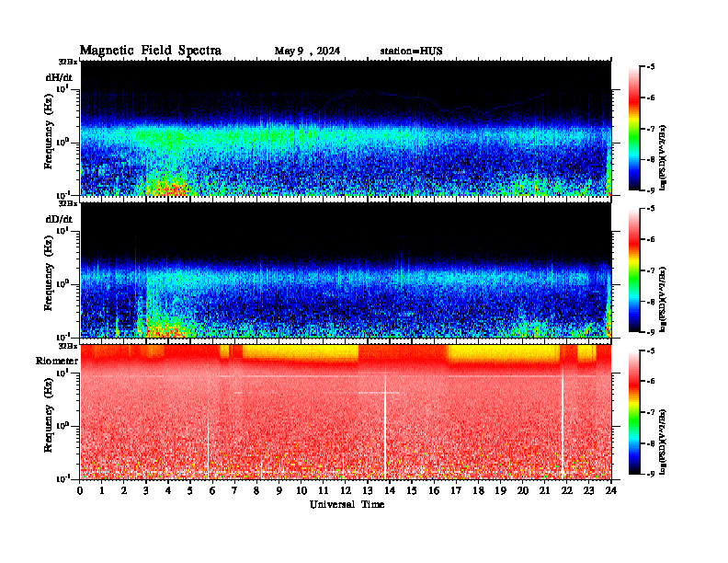Click the -6 tick on the Riometer color bar
Image resolution: width=728 pixels, height=563 pixels.
651,381
